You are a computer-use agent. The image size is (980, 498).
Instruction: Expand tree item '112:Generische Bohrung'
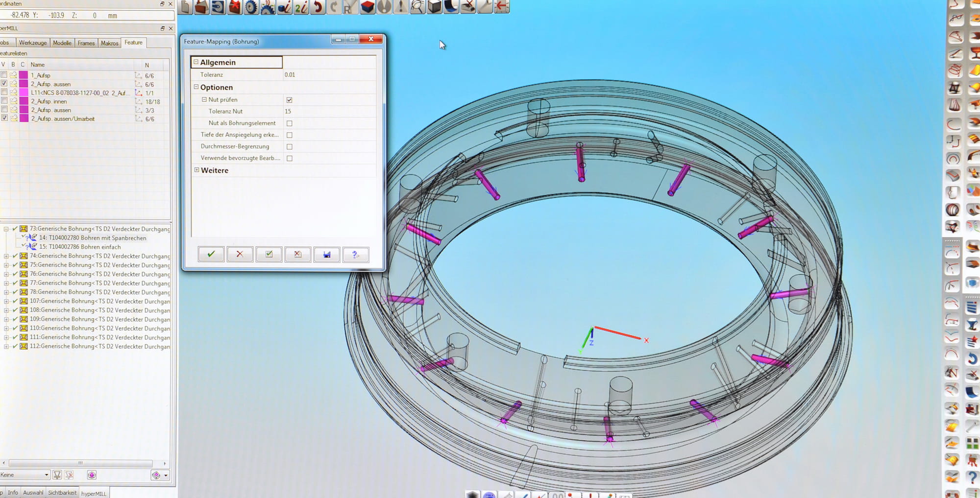[x=6, y=346]
